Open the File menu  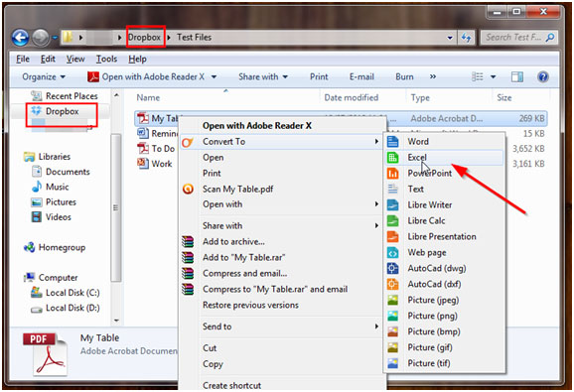23,59
